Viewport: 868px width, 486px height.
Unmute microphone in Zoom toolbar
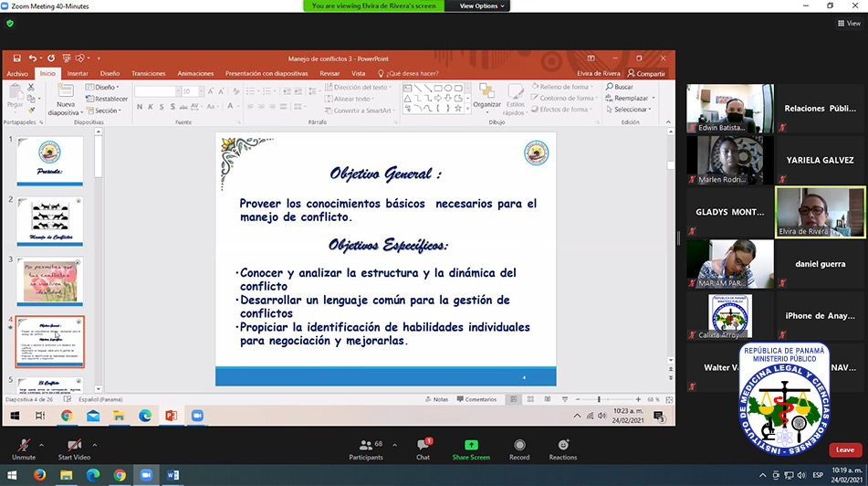pos(23,449)
